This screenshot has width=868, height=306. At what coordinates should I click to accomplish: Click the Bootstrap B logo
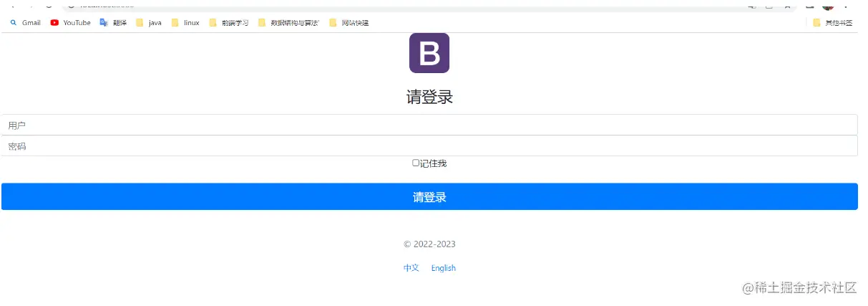tap(429, 53)
